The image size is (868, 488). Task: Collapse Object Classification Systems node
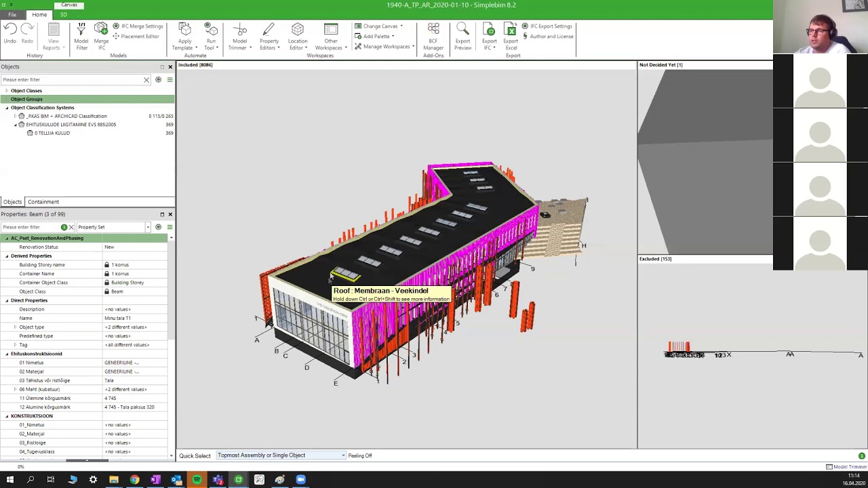tap(7, 108)
